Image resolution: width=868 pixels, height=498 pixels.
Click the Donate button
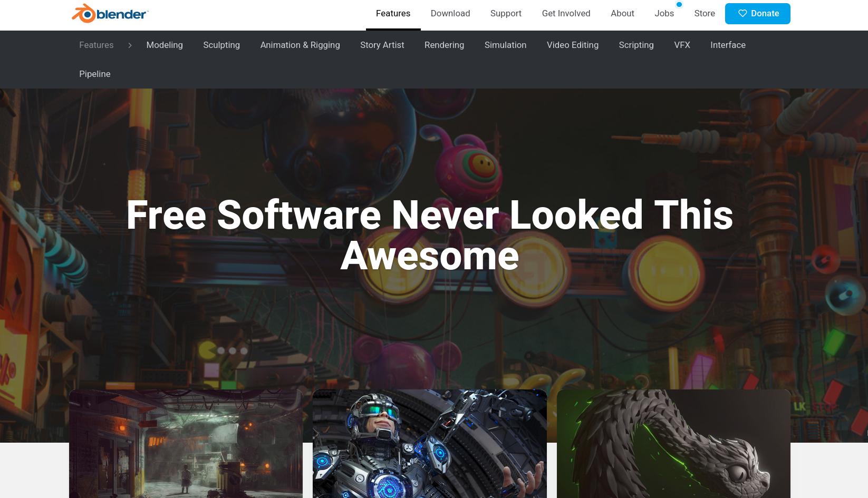click(x=757, y=14)
